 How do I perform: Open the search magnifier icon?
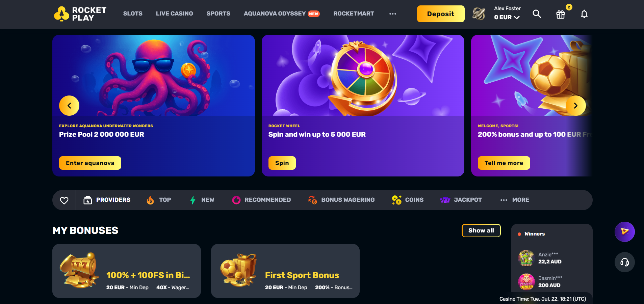(x=537, y=14)
